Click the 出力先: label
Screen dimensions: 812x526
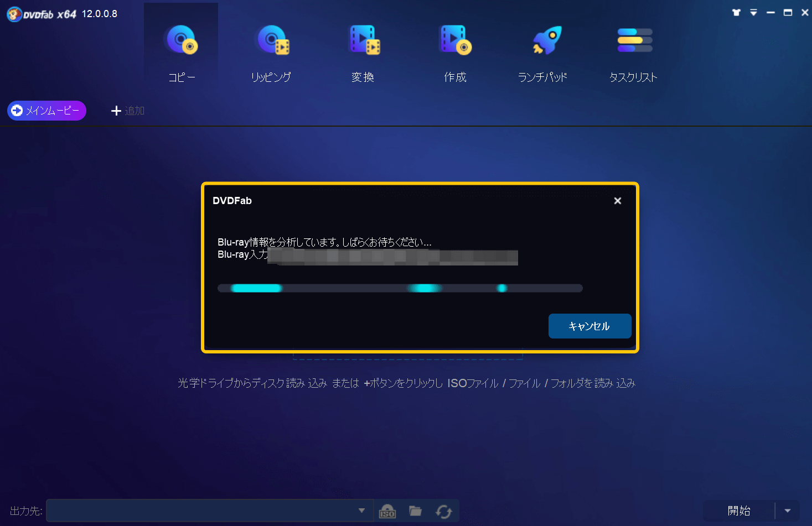point(26,511)
